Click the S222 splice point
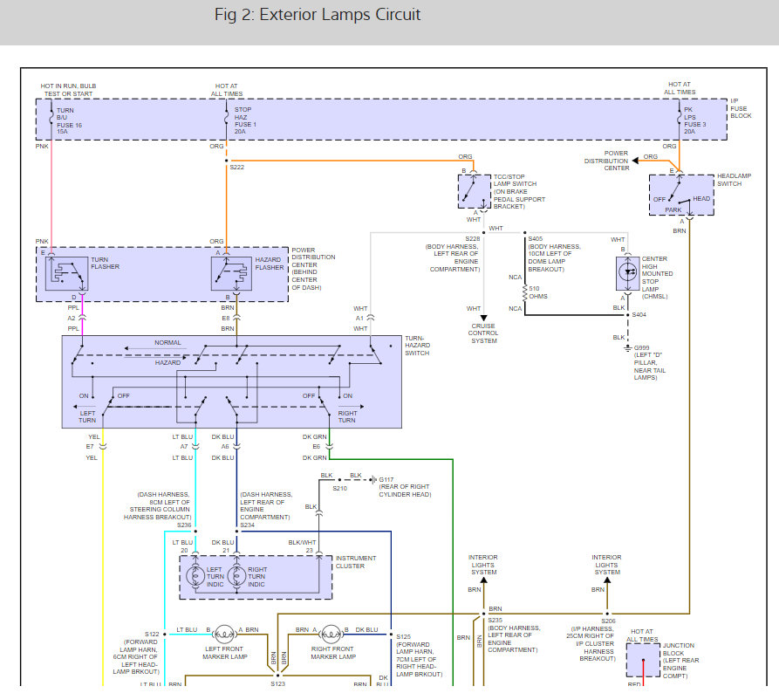779x700 pixels. [x=227, y=161]
